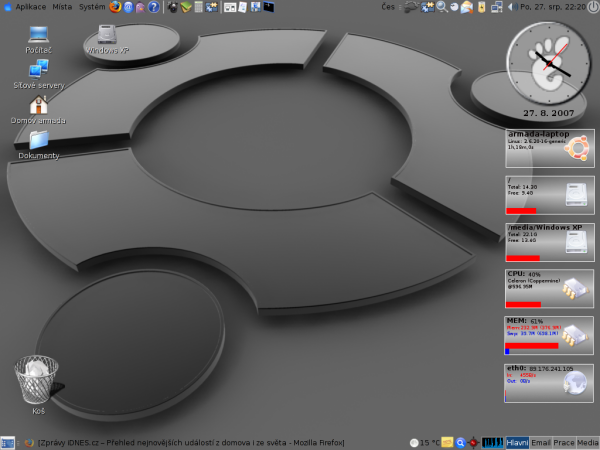600x450 pixels.
Task: Launch the Pidgin messenger icon
Action: [140, 7]
